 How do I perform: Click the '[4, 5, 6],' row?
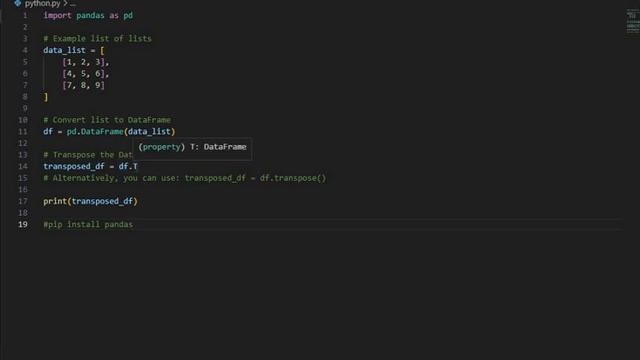point(86,73)
